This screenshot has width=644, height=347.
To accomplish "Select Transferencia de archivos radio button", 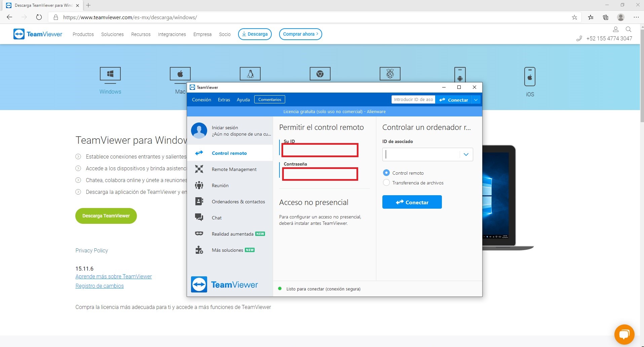I will tap(386, 182).
